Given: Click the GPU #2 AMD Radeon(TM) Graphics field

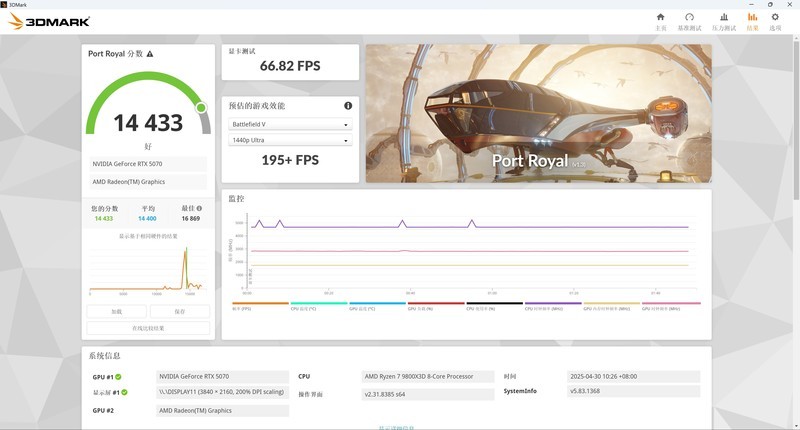Looking at the screenshot, I should (222, 411).
